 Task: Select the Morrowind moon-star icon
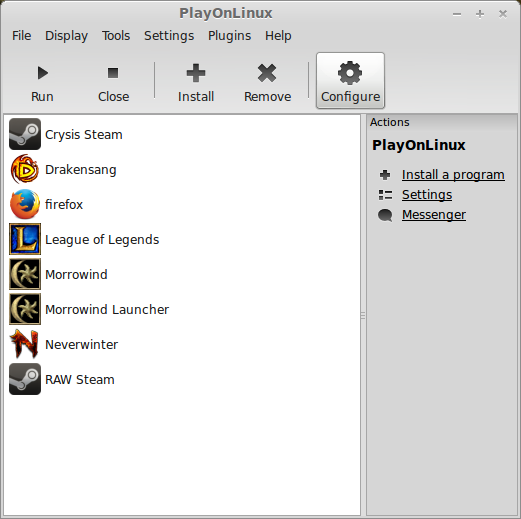25,274
